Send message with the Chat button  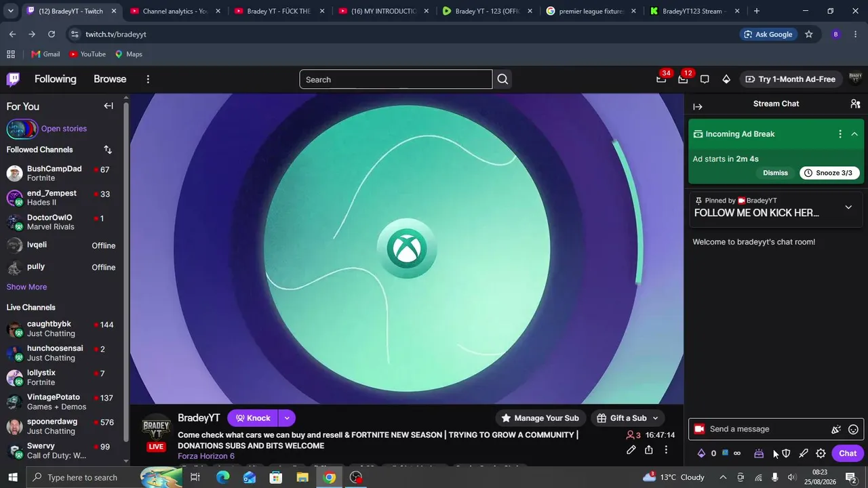[x=848, y=453]
